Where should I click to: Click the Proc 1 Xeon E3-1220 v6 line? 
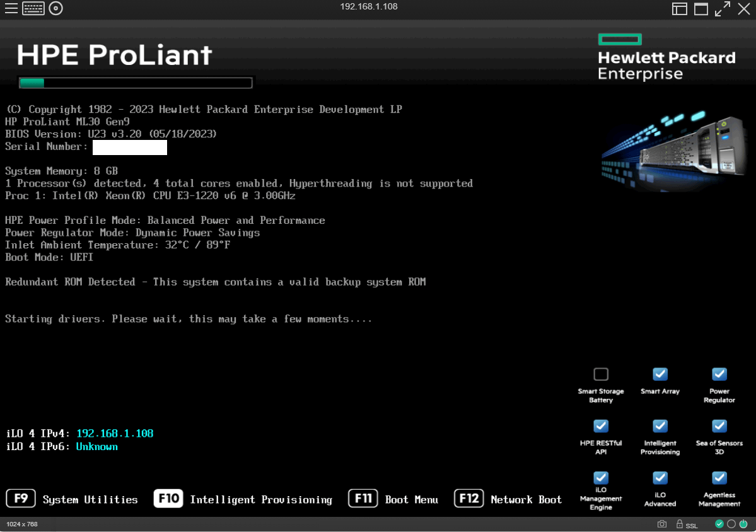click(x=150, y=195)
